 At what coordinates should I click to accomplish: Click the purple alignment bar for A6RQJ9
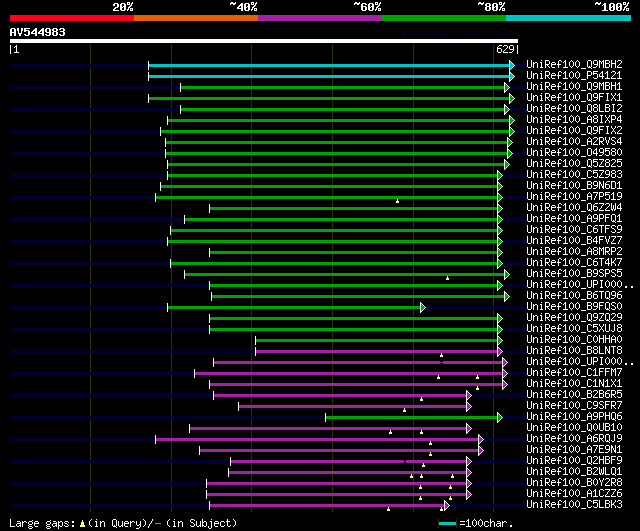(x=317, y=440)
